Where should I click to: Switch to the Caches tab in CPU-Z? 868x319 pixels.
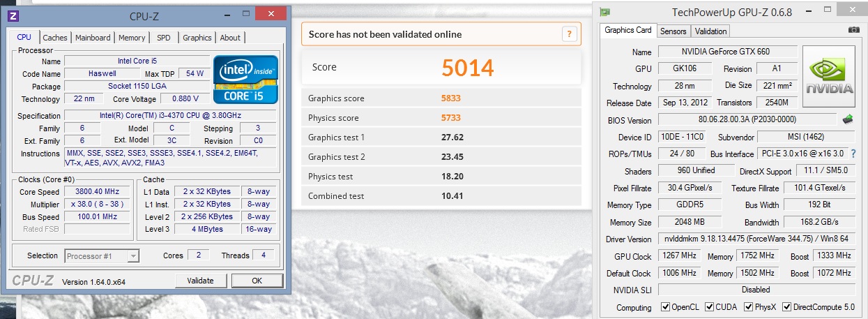pyautogui.click(x=55, y=38)
